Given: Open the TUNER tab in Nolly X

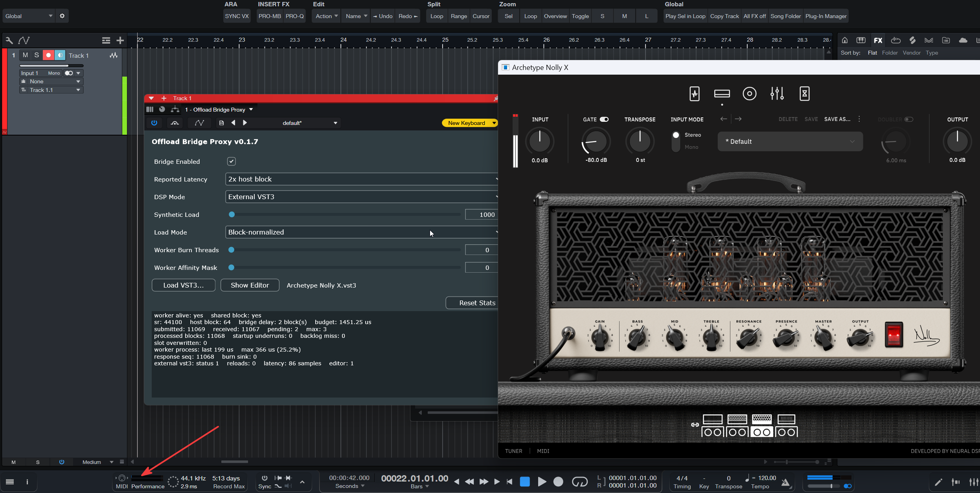Looking at the screenshot, I should coord(513,451).
